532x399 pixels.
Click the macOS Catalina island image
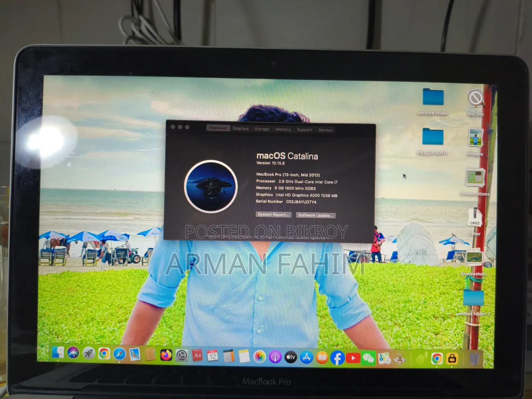(211, 186)
